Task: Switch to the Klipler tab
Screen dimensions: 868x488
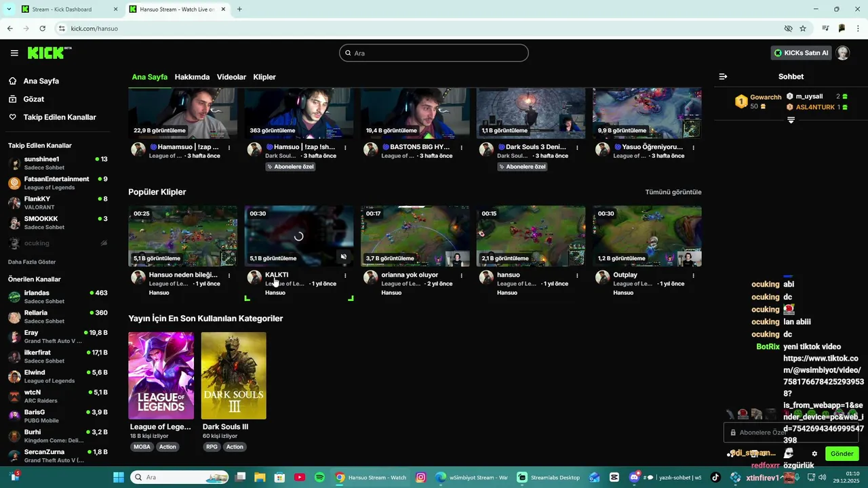Action: pos(264,77)
